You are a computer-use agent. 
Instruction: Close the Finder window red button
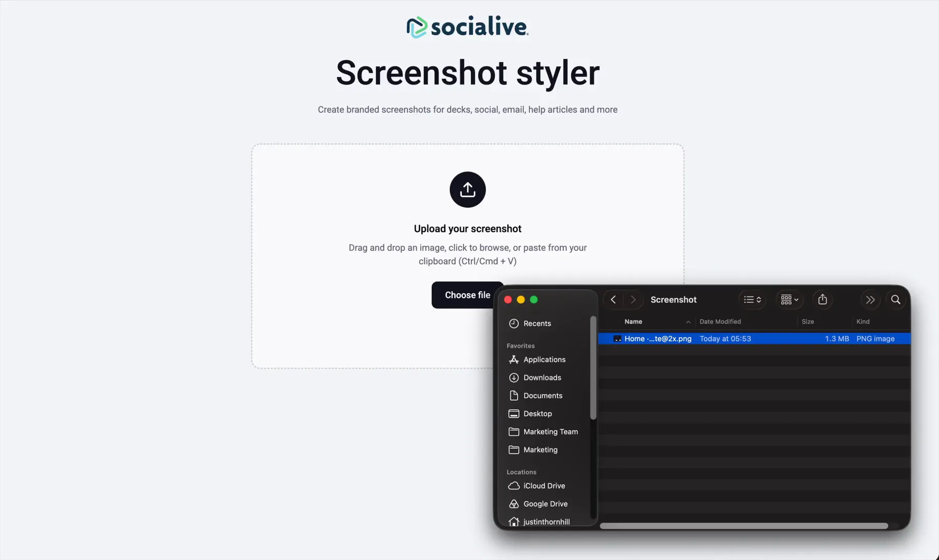click(508, 300)
